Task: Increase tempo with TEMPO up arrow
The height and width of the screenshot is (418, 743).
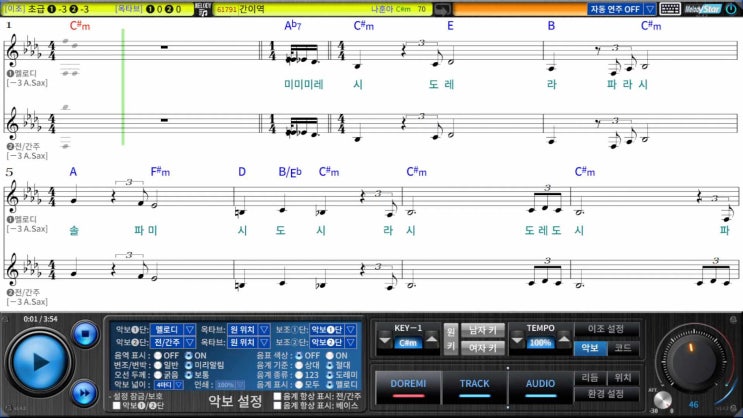Action: click(x=563, y=340)
